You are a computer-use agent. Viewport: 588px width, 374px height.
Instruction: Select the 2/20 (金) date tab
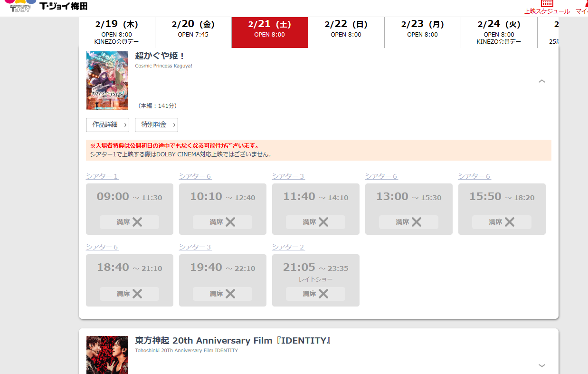tap(193, 32)
